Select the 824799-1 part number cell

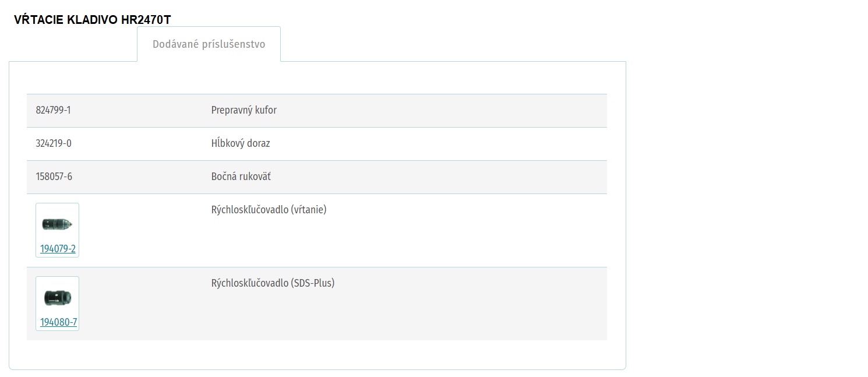[53, 110]
